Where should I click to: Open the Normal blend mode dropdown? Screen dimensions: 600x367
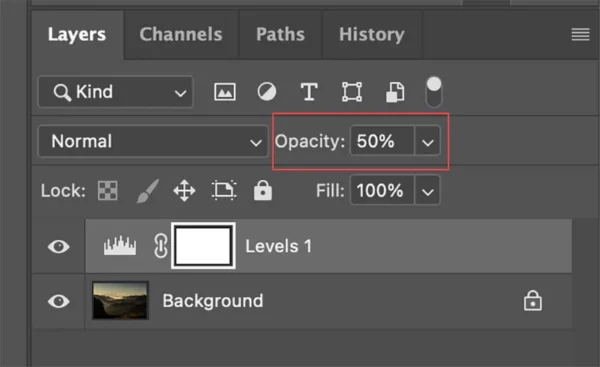point(153,141)
